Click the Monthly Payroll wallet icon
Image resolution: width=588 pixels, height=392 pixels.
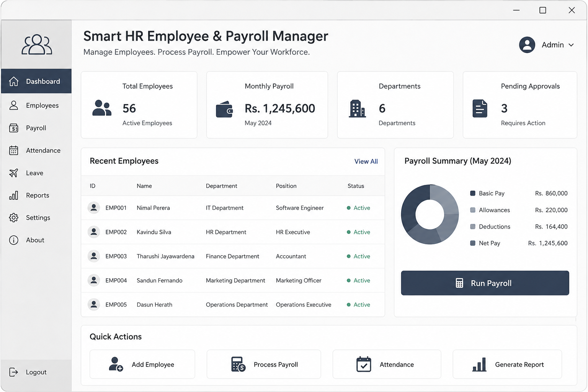224,109
